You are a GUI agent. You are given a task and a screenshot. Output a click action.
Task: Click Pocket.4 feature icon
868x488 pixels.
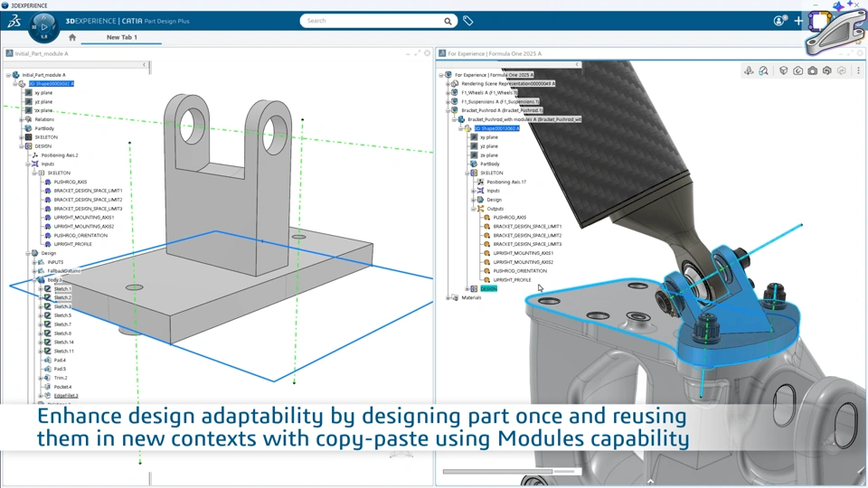[x=48, y=387]
